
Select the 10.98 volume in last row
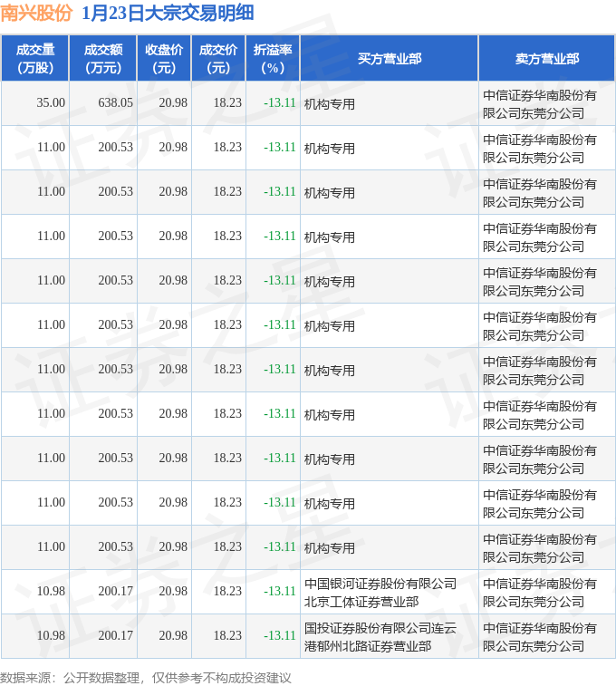(x=51, y=636)
